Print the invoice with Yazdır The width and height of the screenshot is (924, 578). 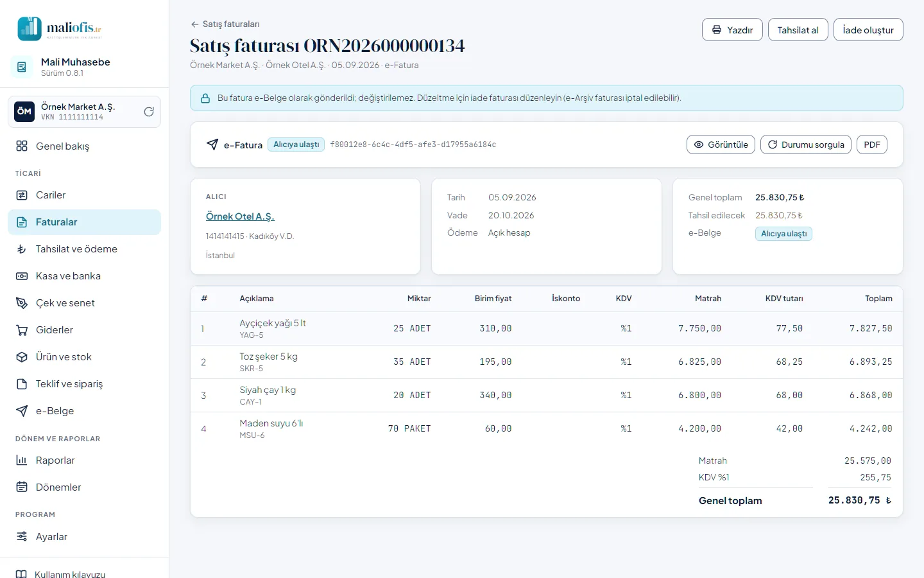point(732,30)
